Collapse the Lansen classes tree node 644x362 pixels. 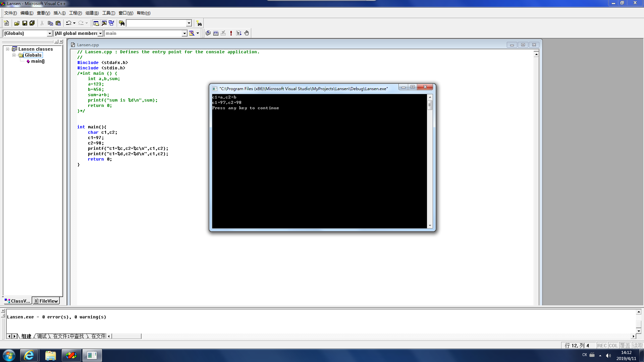tap(7, 49)
